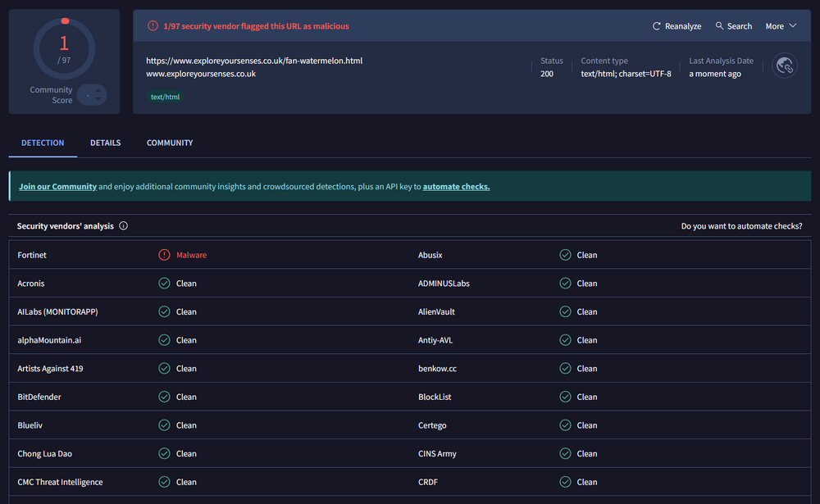This screenshot has height=504, width=820.
Task: Click the fan-watermelon.html URL text
Action: coord(254,61)
